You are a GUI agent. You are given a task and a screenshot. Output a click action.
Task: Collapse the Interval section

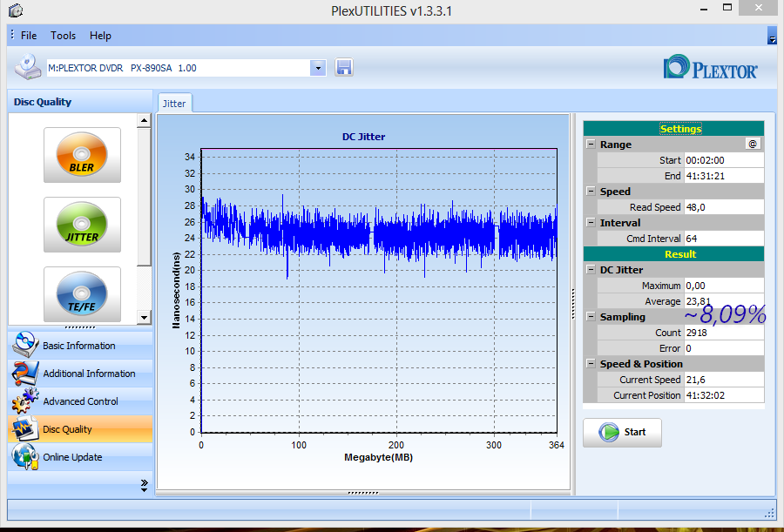591,223
